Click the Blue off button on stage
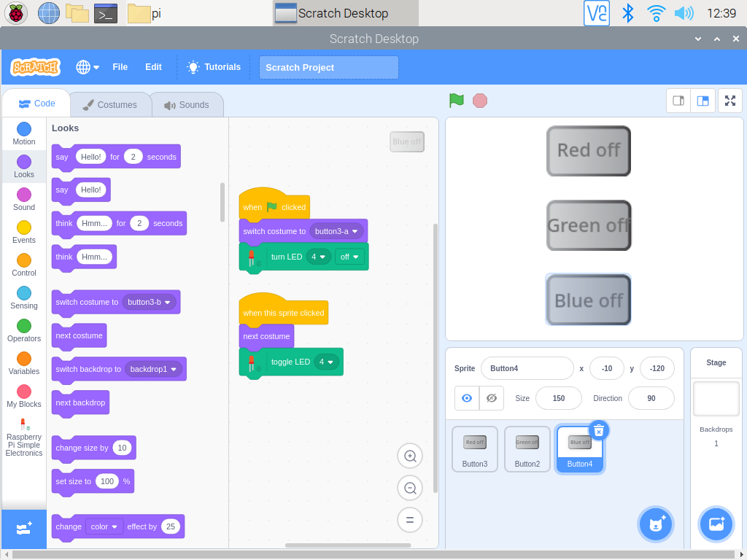Viewport: 747px width, 560px height. point(589,300)
